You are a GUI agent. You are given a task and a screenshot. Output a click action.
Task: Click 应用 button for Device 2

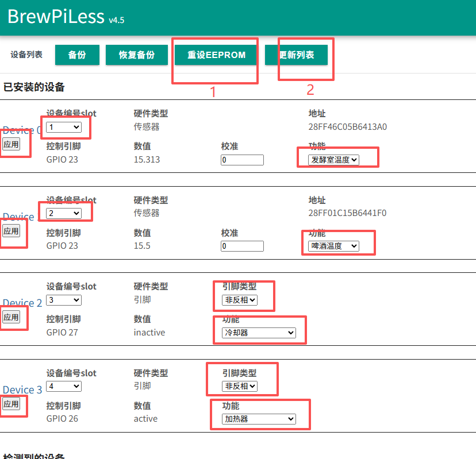coord(11,317)
